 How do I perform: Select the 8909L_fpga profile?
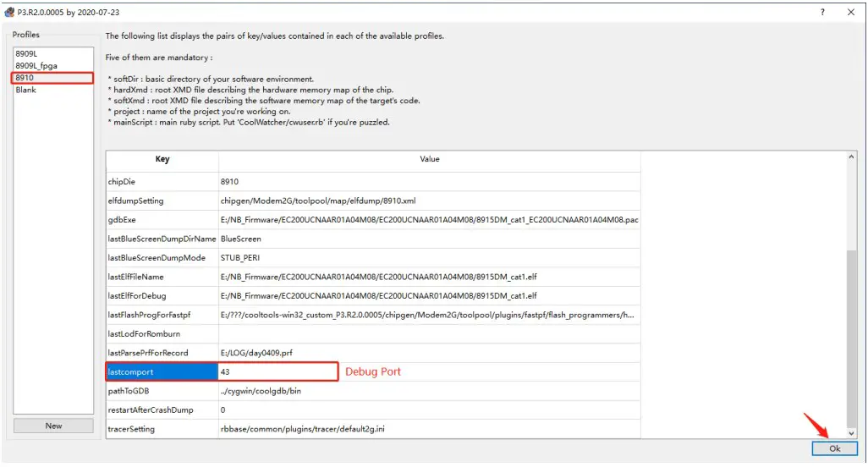[x=36, y=65]
